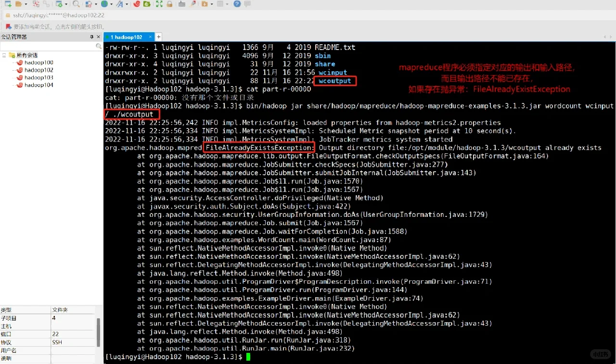Image resolution: width=616 pixels, height=364 pixels.
Task: Open the blue help question mark
Action: [237, 4]
